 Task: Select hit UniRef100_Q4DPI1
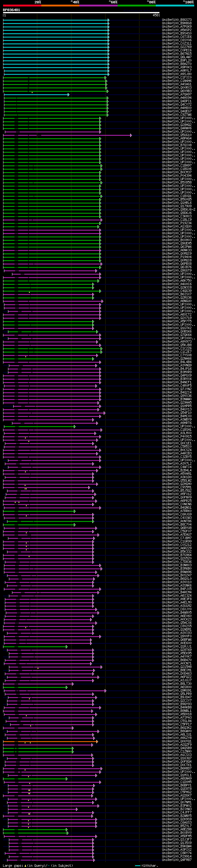tap(176, 101)
